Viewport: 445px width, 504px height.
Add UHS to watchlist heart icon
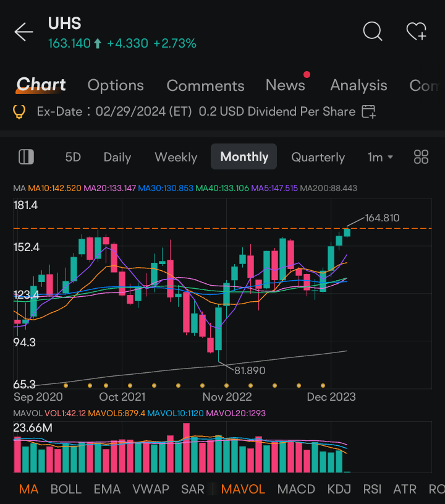pyautogui.click(x=416, y=31)
